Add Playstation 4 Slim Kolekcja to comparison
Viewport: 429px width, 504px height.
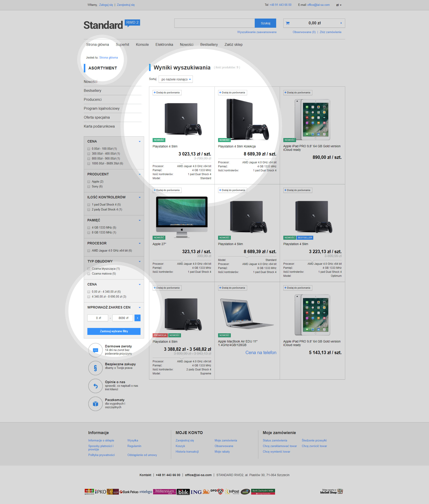point(232,93)
